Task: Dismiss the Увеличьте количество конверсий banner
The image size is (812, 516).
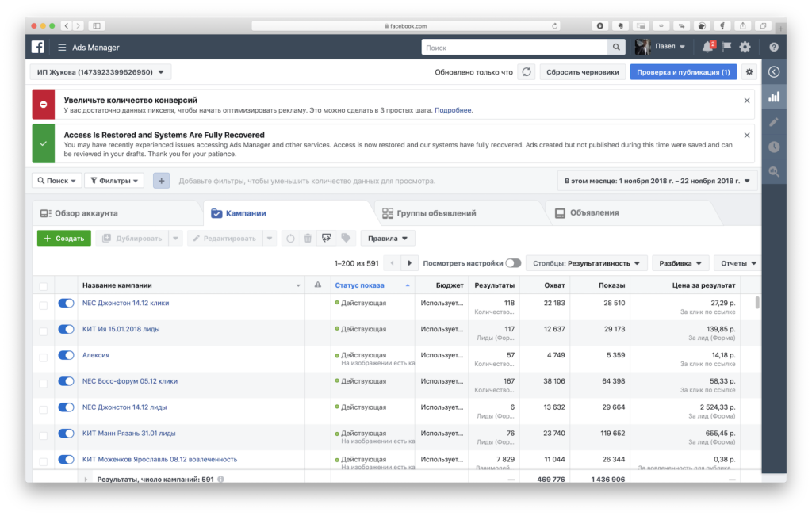Action: (x=747, y=101)
